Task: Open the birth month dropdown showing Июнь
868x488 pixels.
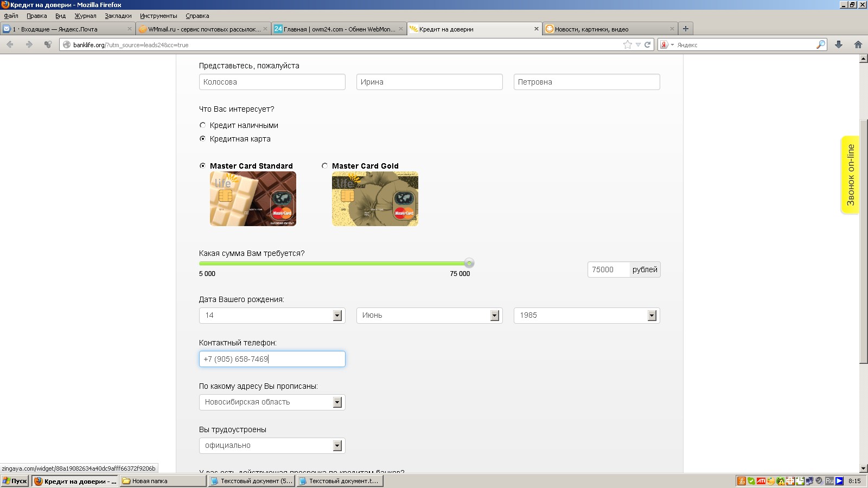Action: pyautogui.click(x=429, y=316)
